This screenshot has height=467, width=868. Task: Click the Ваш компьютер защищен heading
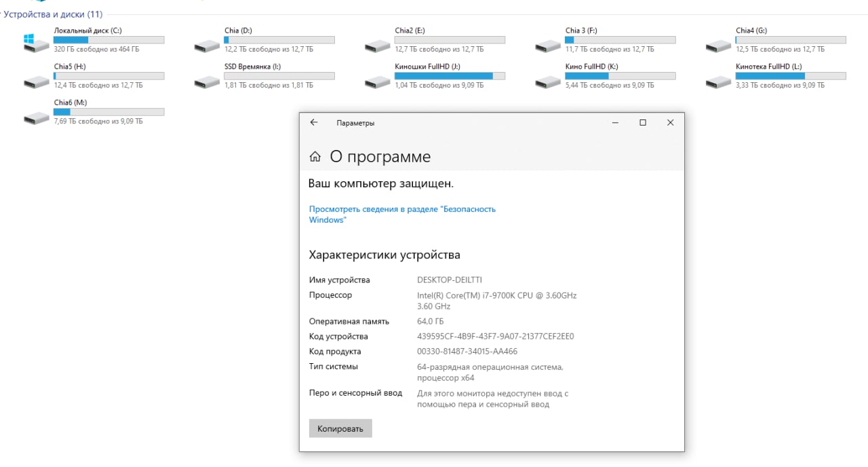pyautogui.click(x=381, y=183)
